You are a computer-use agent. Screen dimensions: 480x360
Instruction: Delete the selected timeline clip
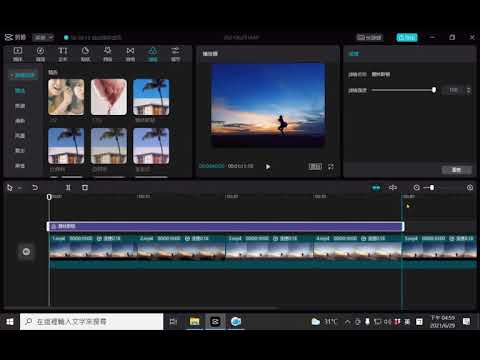(85, 188)
